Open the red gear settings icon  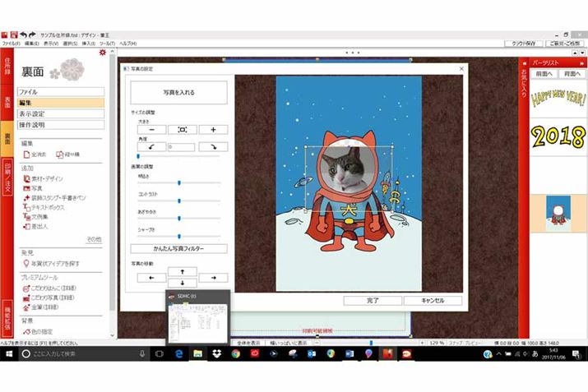coord(102,53)
